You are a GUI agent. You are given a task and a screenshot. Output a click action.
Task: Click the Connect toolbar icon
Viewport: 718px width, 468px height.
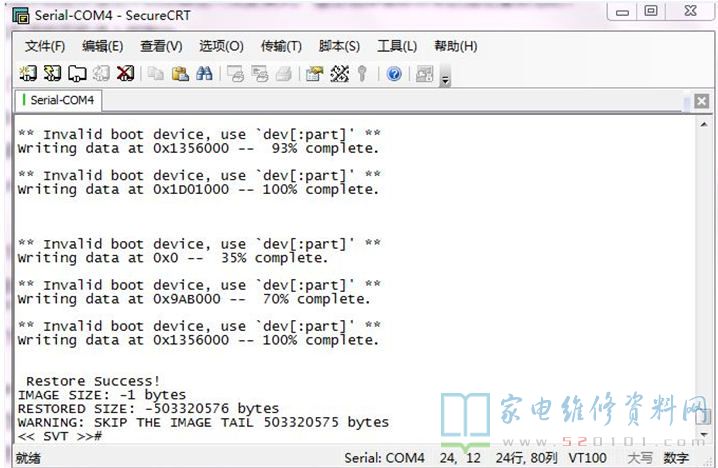28,74
